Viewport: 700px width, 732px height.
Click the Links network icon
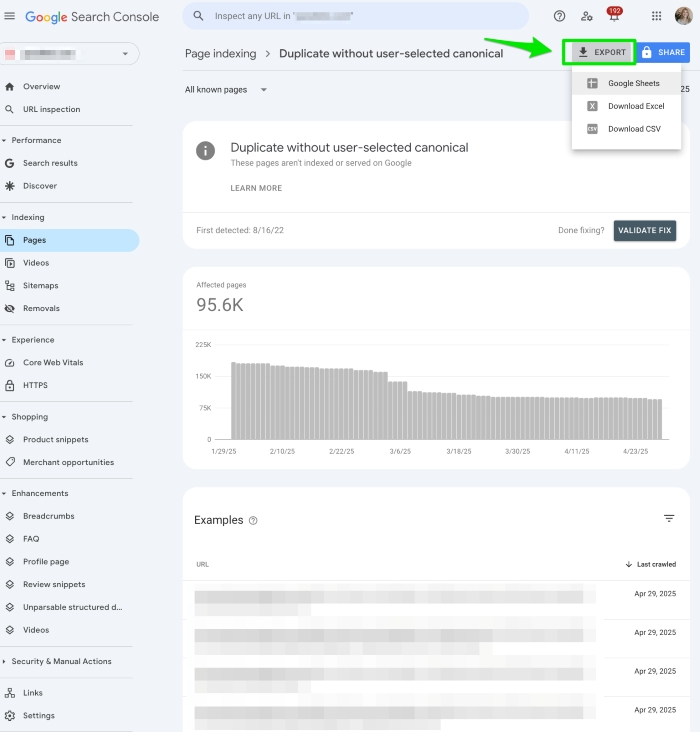pos(9,693)
